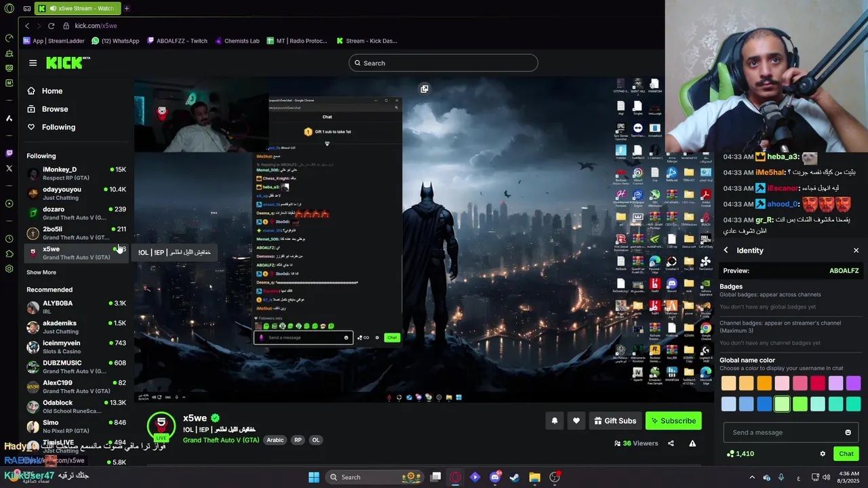This screenshot has width=868, height=488.
Task: Click the KICK logo
Action: pos(67,63)
